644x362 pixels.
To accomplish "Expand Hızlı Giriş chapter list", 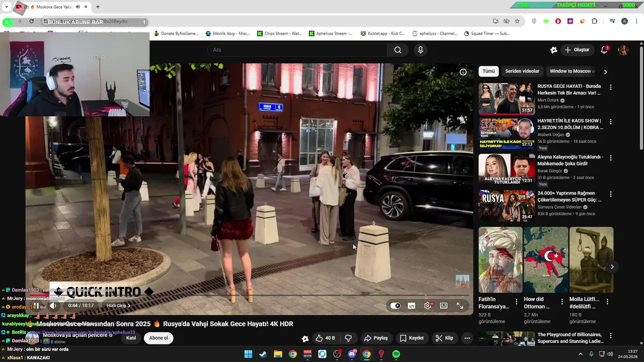I will [x=118, y=306].
